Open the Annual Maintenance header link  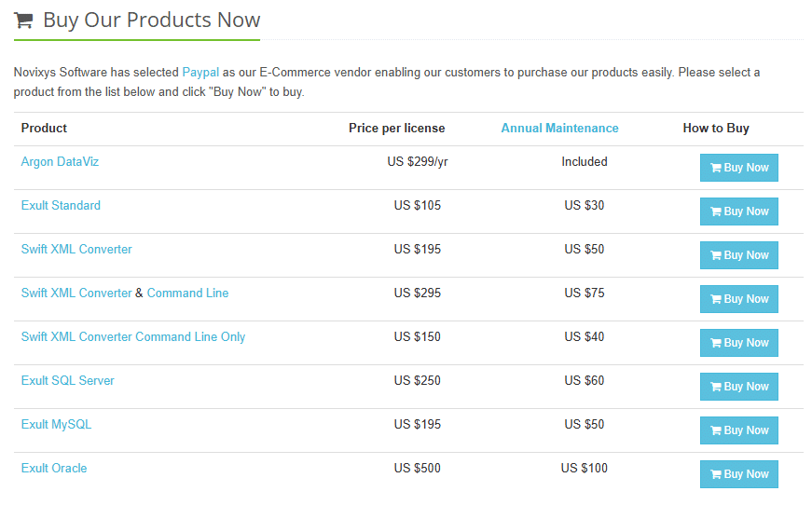pos(559,128)
